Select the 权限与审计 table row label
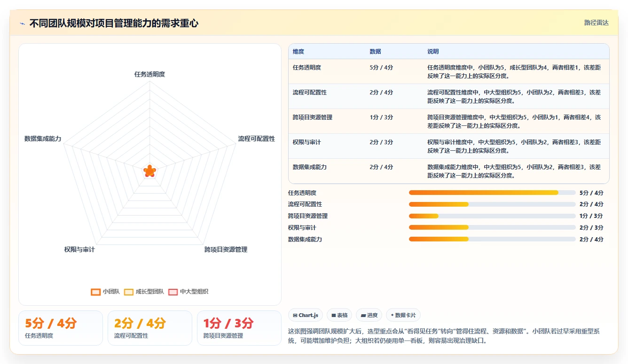628x364 pixels. 307,142
